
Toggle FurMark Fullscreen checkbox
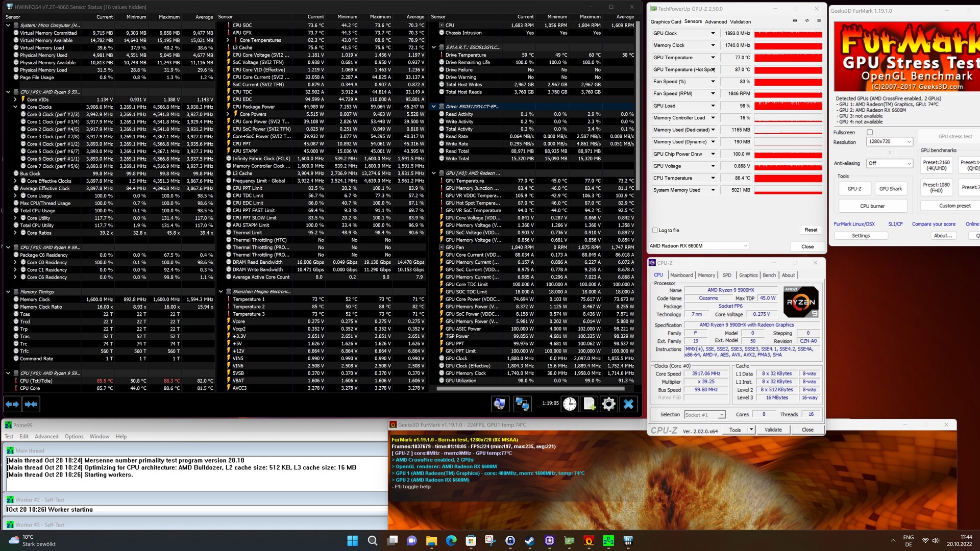pyautogui.click(x=870, y=132)
